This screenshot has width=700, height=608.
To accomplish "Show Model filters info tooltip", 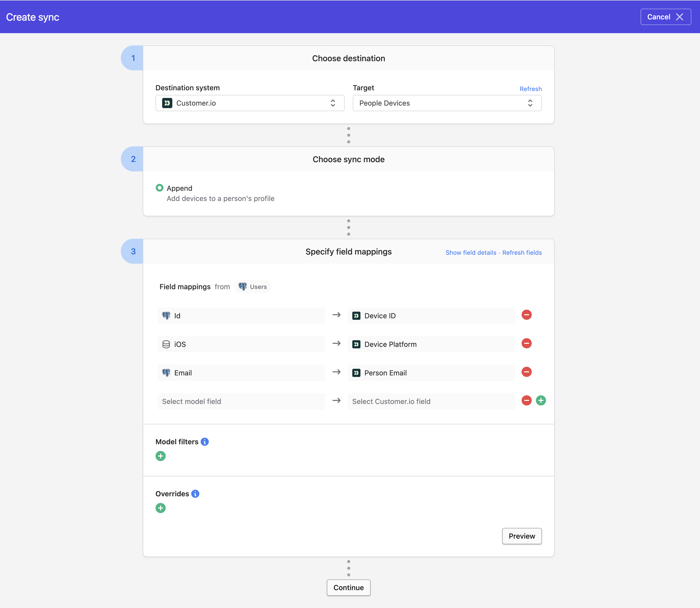I will pos(204,442).
